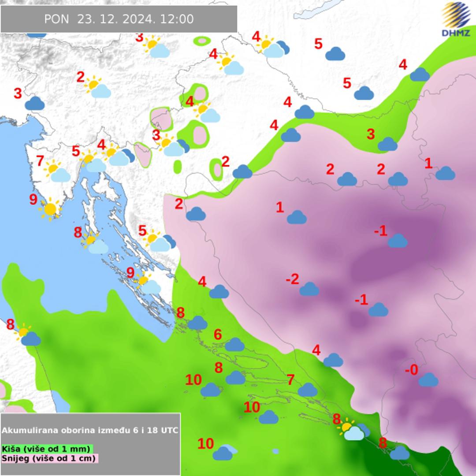Click the clear sun icon on southern Istria
Image resolution: width=476 pixels, height=476 pixels.
coord(50,209)
